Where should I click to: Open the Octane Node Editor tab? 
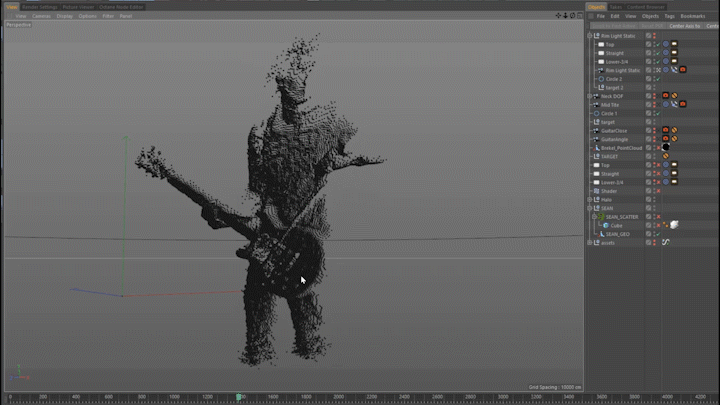[x=121, y=7]
